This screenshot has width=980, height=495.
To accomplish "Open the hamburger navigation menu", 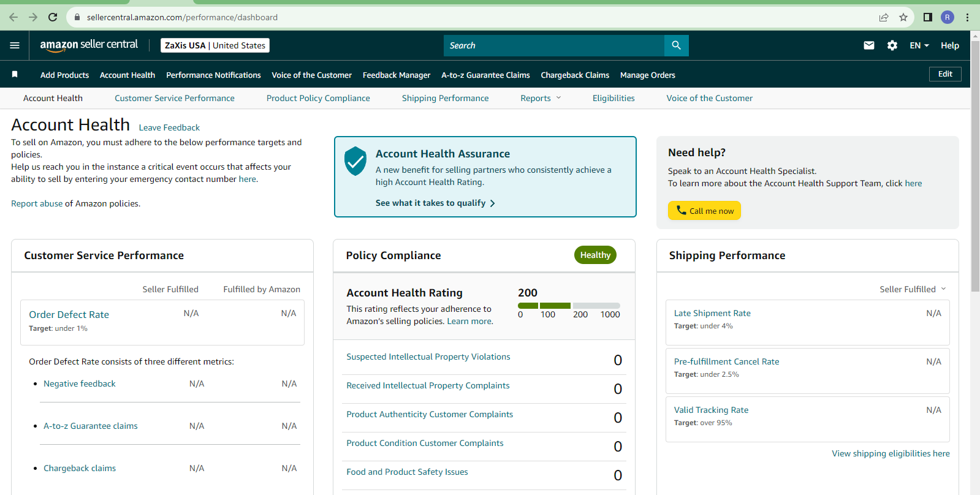I will [x=15, y=45].
